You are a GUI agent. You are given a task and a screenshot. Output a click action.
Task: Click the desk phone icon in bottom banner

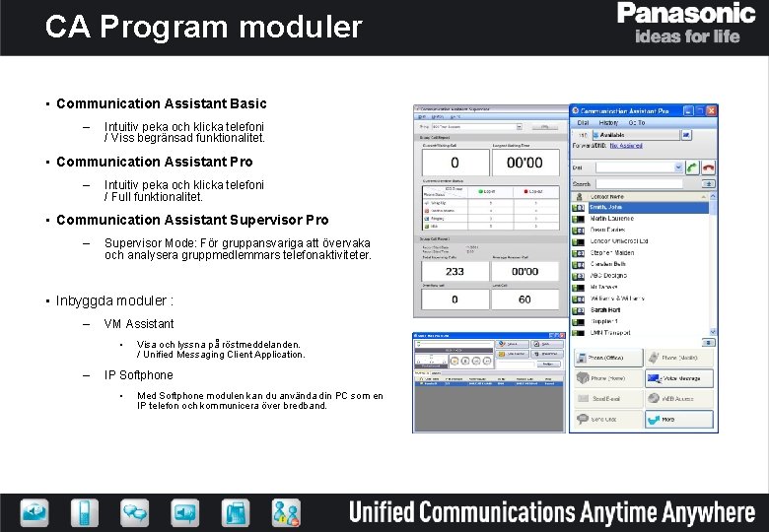(236, 512)
